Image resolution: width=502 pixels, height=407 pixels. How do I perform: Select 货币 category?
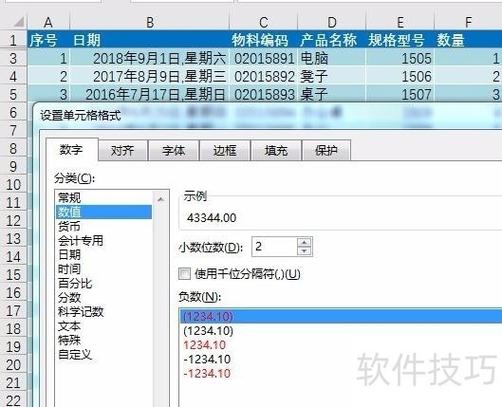104,226
